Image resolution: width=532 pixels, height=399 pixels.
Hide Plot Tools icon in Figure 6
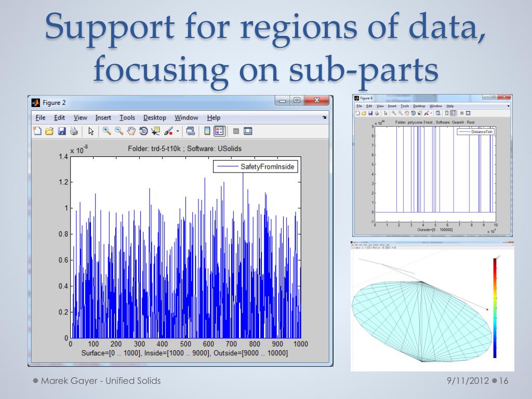[462, 113]
